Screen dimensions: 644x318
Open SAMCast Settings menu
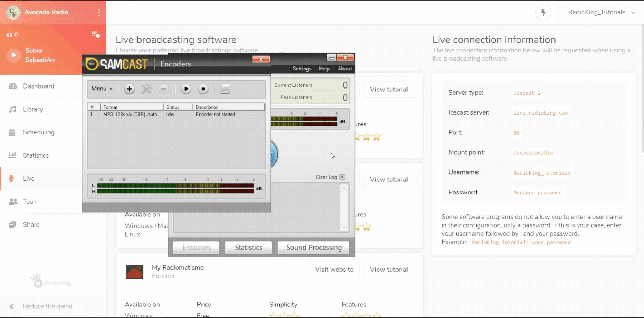click(302, 69)
